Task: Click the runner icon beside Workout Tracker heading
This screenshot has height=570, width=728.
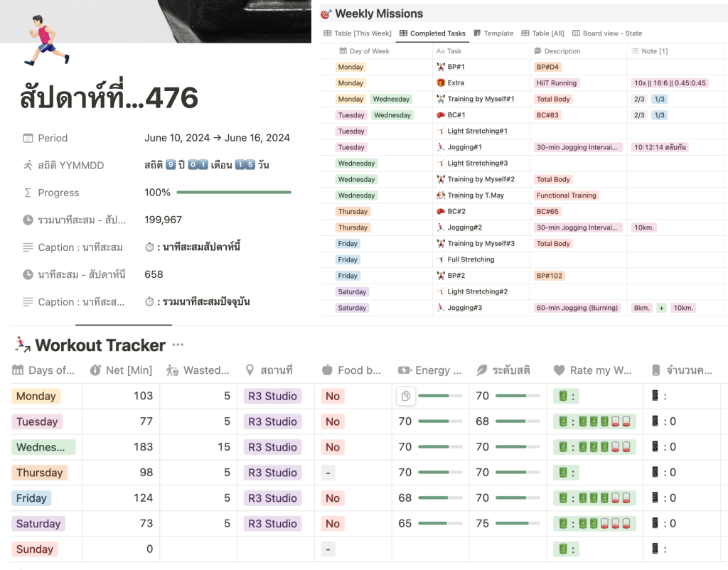Action: pyautogui.click(x=22, y=345)
